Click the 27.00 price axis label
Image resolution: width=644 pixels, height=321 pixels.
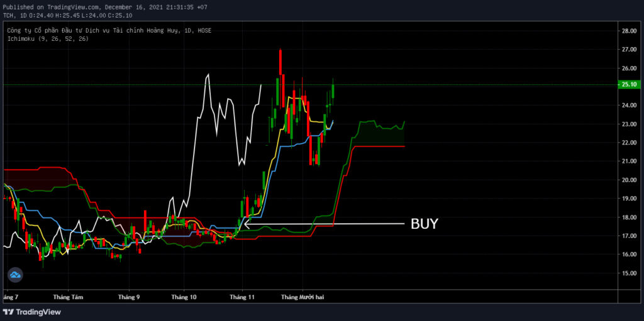(x=629, y=50)
